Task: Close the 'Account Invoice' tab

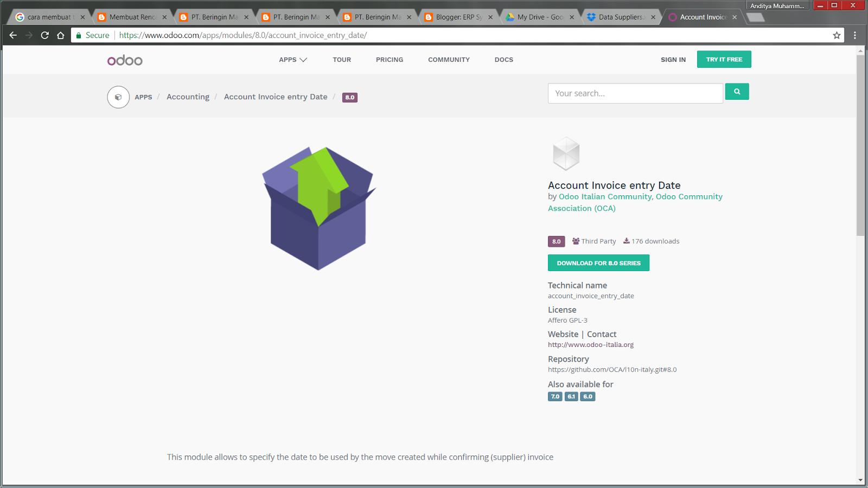Action: [x=735, y=17]
